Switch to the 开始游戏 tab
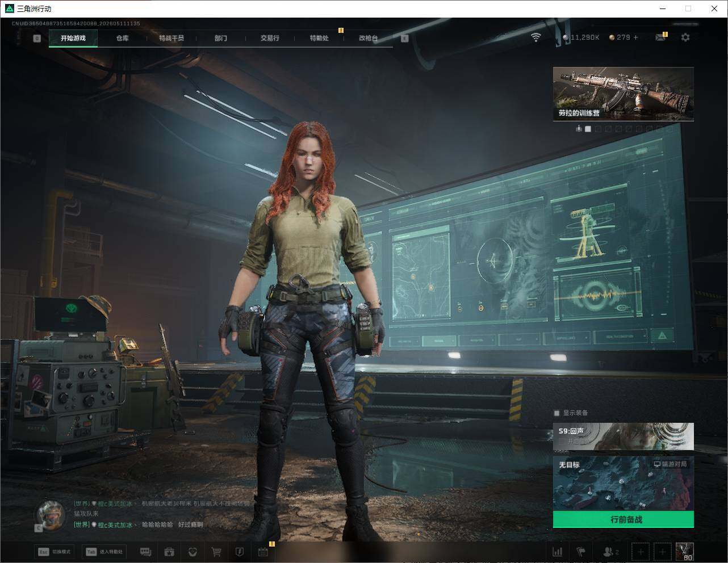This screenshot has width=728, height=563. coord(73,38)
